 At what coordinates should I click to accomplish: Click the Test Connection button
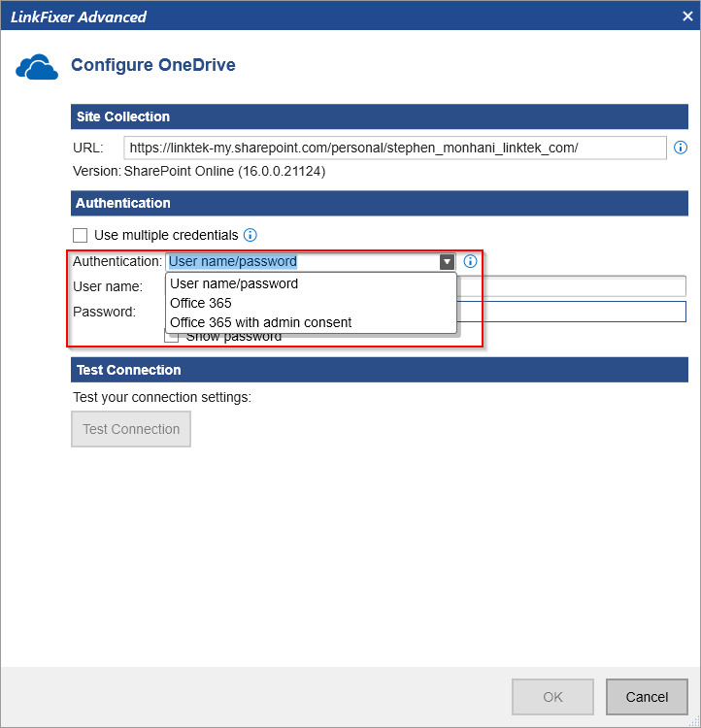pyautogui.click(x=131, y=429)
